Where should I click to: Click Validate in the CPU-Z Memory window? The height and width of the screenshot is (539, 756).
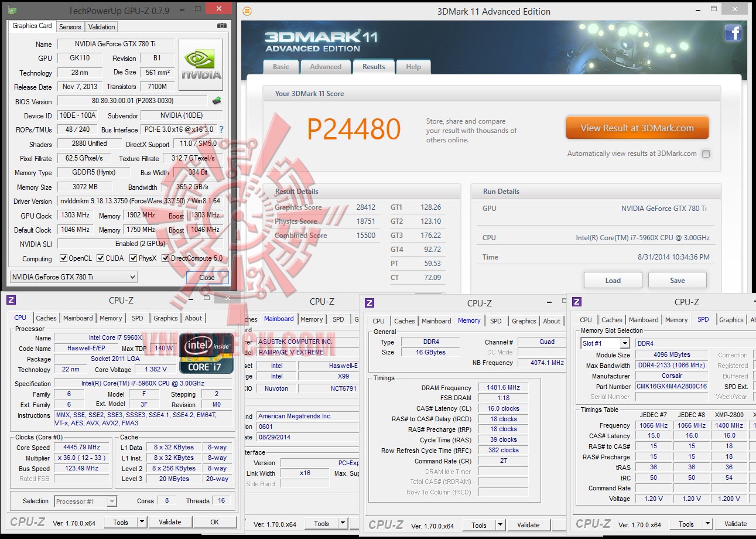click(x=528, y=525)
